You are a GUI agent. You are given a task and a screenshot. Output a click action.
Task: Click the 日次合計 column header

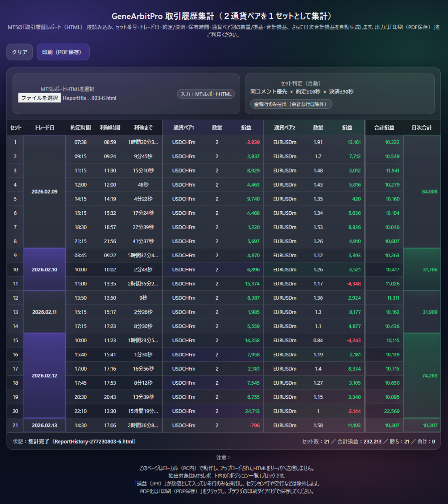(x=422, y=127)
